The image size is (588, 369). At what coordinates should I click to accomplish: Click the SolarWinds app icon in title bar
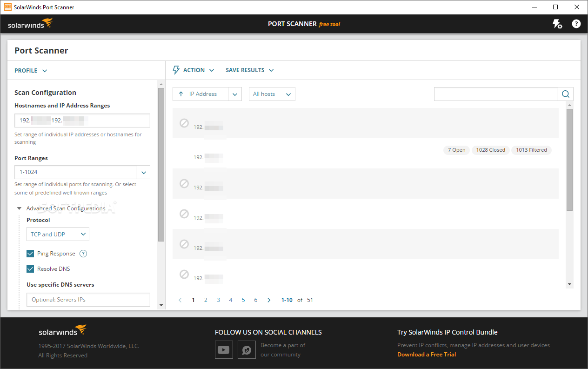[8, 7]
